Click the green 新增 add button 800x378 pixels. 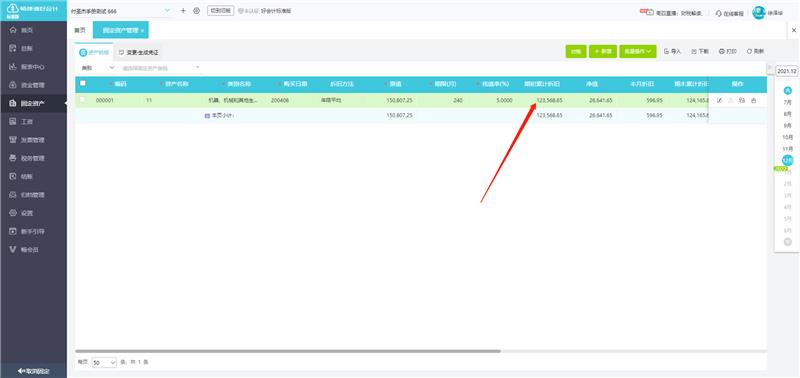(603, 52)
